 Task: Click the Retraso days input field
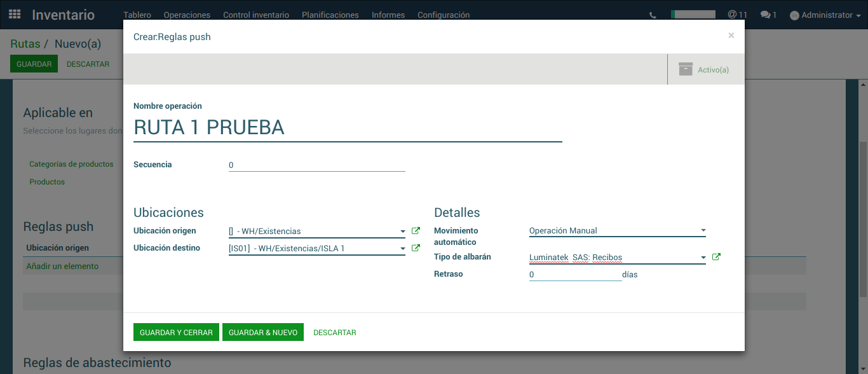574,275
